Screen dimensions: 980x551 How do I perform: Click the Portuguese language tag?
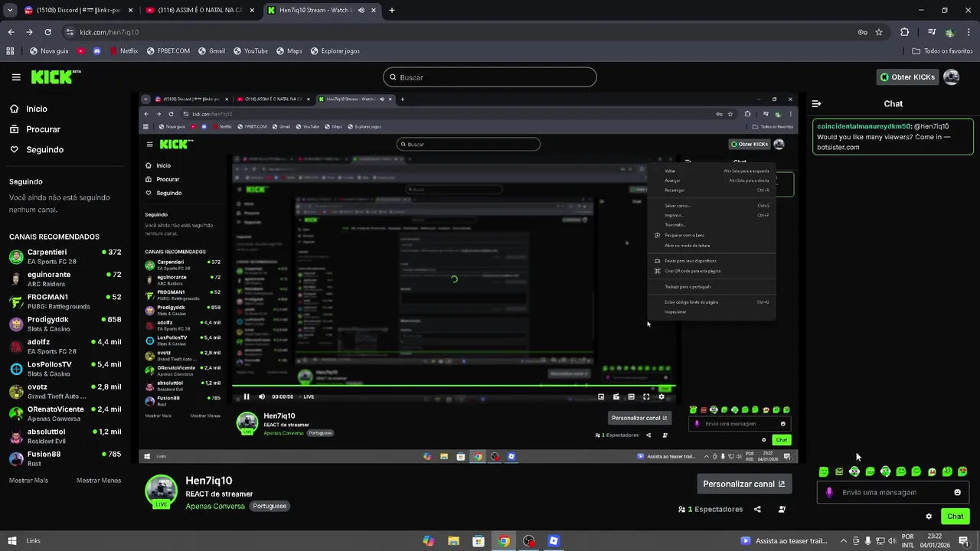[x=269, y=506]
